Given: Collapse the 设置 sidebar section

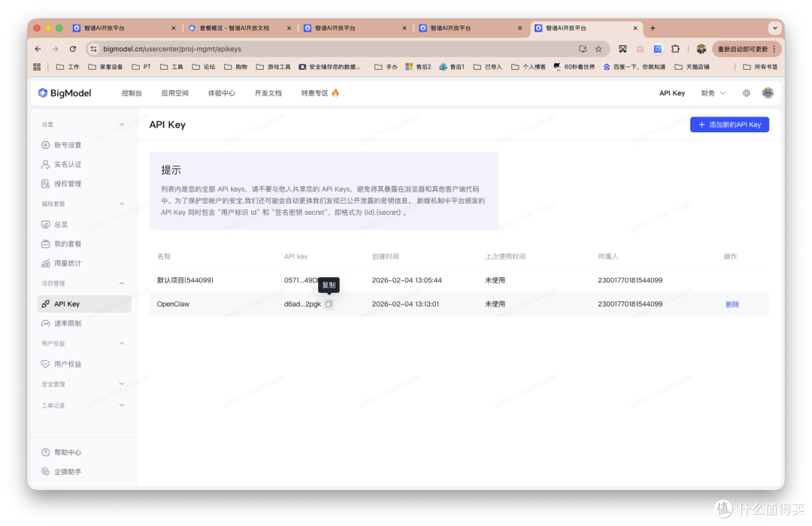Looking at the screenshot, I should [x=122, y=124].
